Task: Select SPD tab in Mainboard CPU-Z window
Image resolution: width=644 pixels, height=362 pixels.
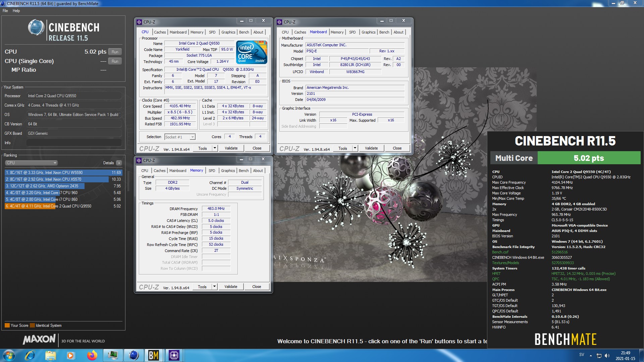Action: [x=352, y=32]
